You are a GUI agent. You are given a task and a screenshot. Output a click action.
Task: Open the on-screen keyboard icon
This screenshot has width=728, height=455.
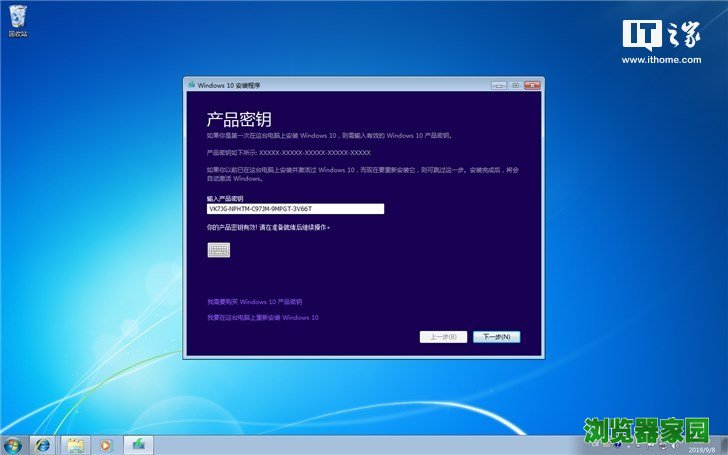[218, 250]
